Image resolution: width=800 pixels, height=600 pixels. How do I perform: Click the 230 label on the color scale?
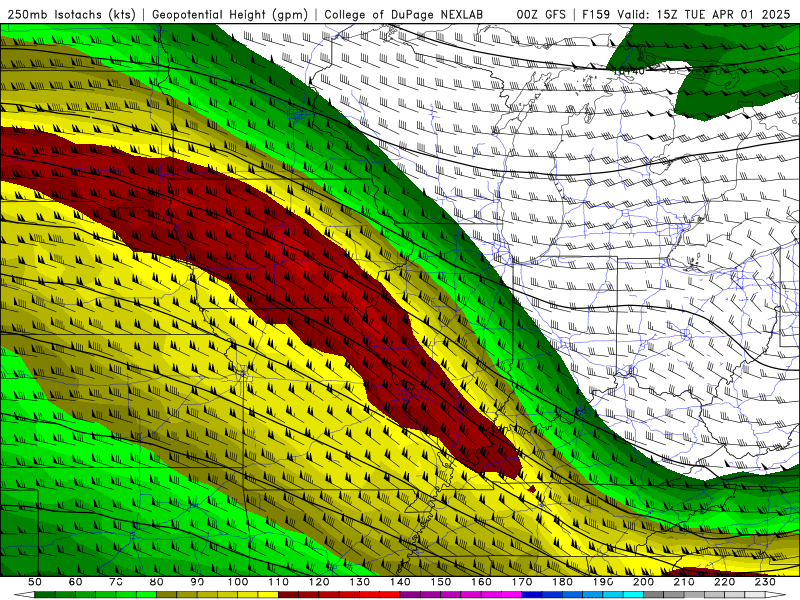click(765, 582)
